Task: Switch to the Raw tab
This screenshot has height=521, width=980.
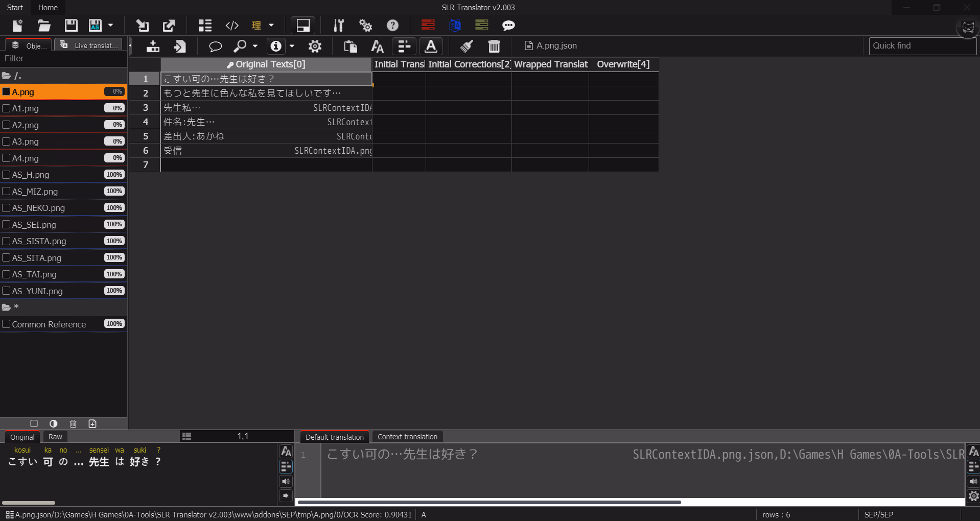Action: [55, 437]
